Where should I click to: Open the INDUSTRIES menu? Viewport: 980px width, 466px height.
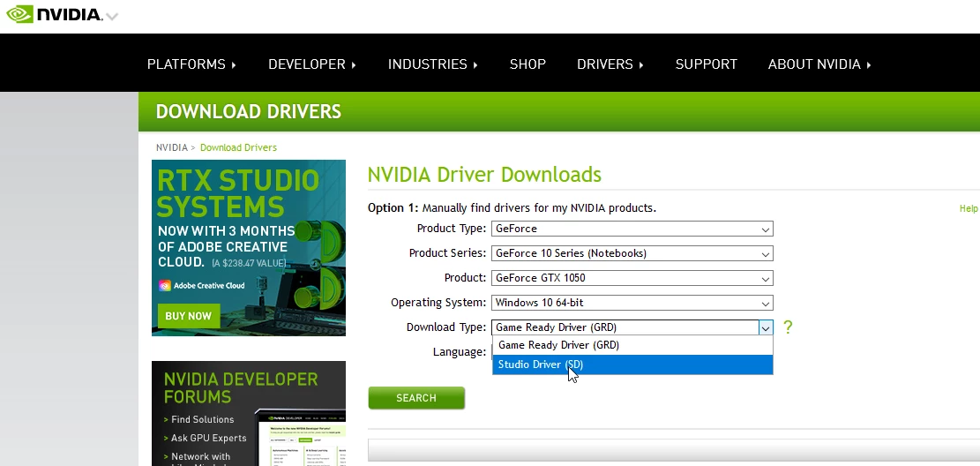(x=432, y=64)
